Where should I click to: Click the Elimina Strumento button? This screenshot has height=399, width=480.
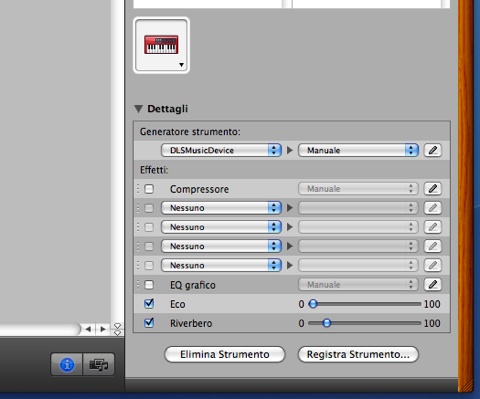225,354
